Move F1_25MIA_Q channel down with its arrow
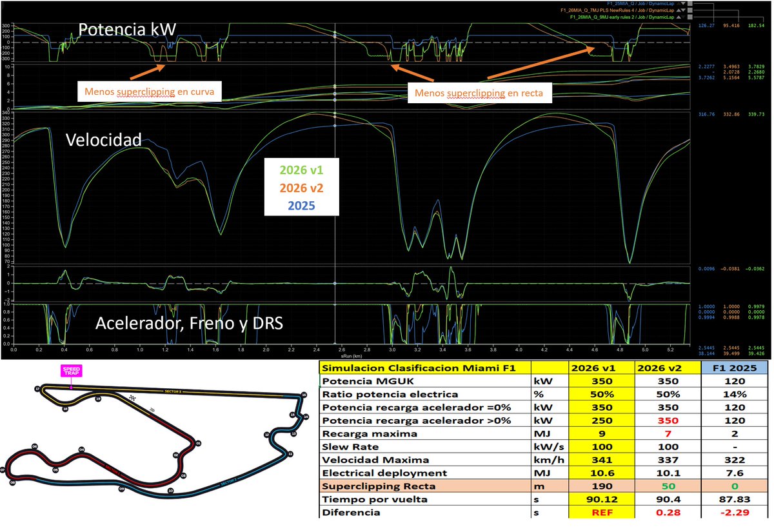 click(684, 4)
